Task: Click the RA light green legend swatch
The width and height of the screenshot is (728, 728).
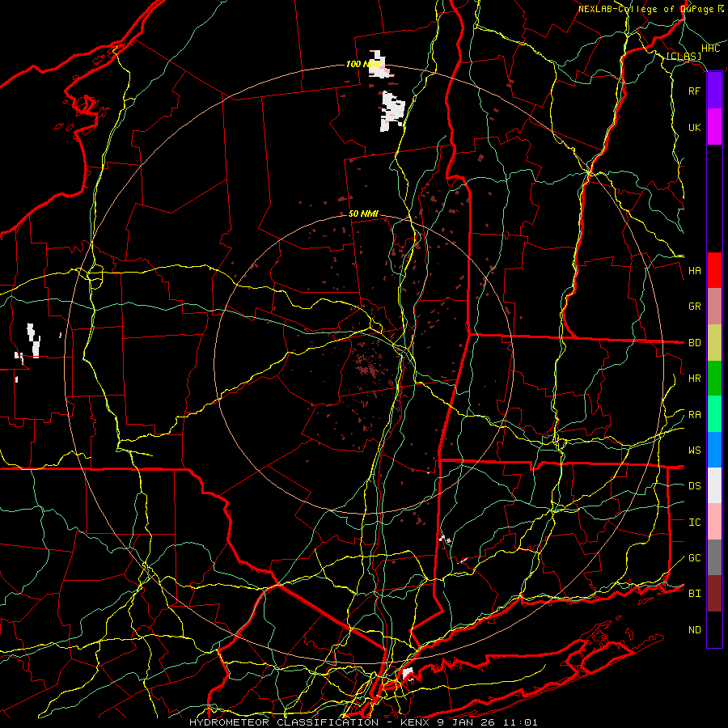Action: pos(714,414)
